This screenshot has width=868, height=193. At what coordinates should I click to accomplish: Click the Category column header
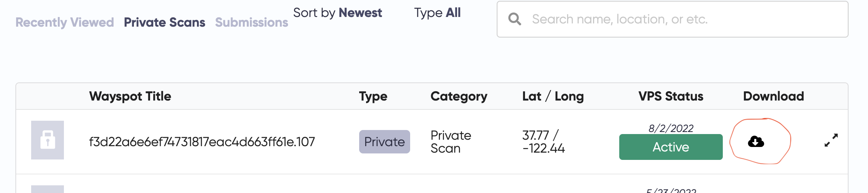459,96
